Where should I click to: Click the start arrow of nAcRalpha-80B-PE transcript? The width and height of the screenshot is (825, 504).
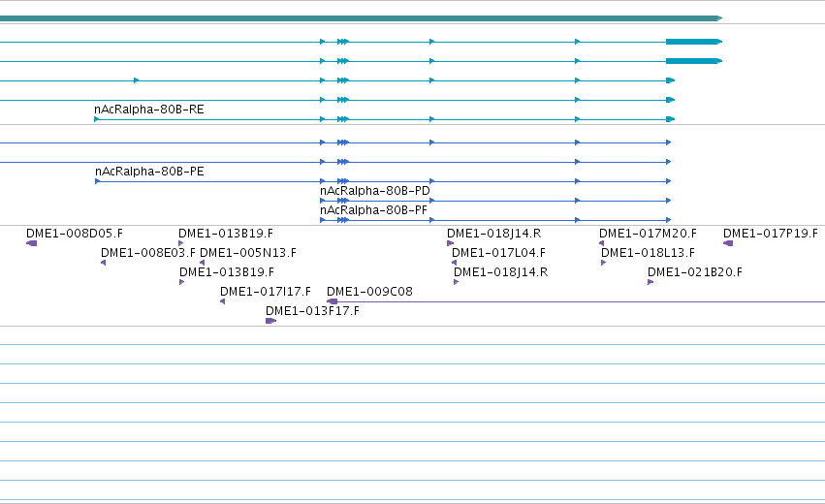pos(97,181)
